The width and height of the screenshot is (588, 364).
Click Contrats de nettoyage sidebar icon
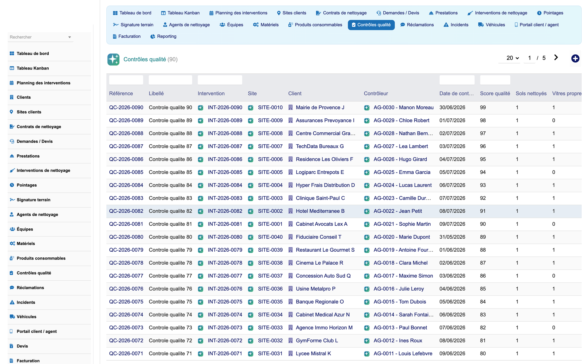click(12, 127)
